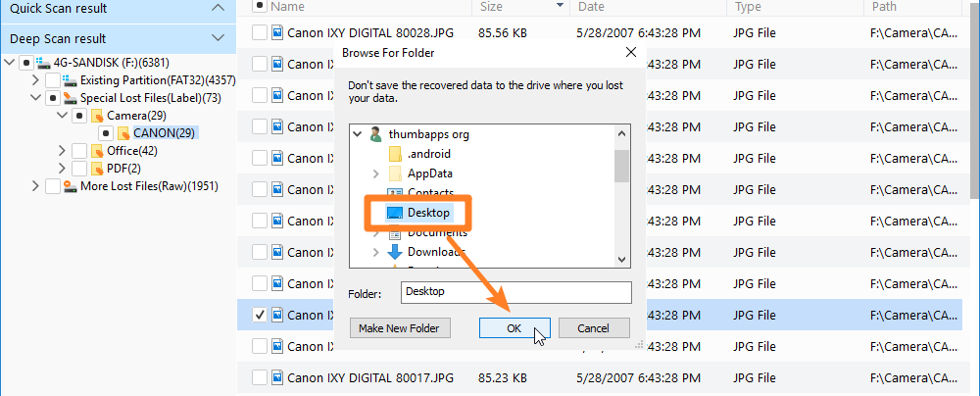This screenshot has height=396, width=980.
Task: Expand the Office(42) tree node
Action: pyautogui.click(x=62, y=151)
